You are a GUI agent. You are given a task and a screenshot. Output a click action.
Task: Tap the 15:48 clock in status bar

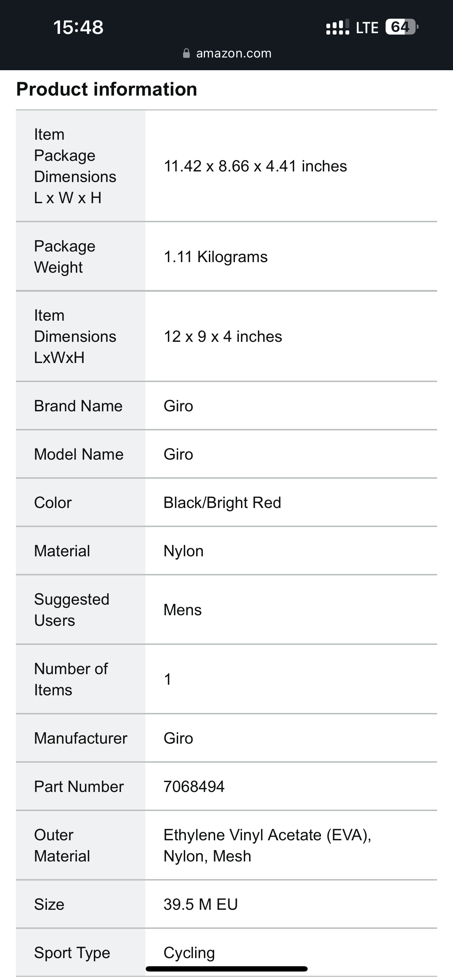[x=78, y=28]
